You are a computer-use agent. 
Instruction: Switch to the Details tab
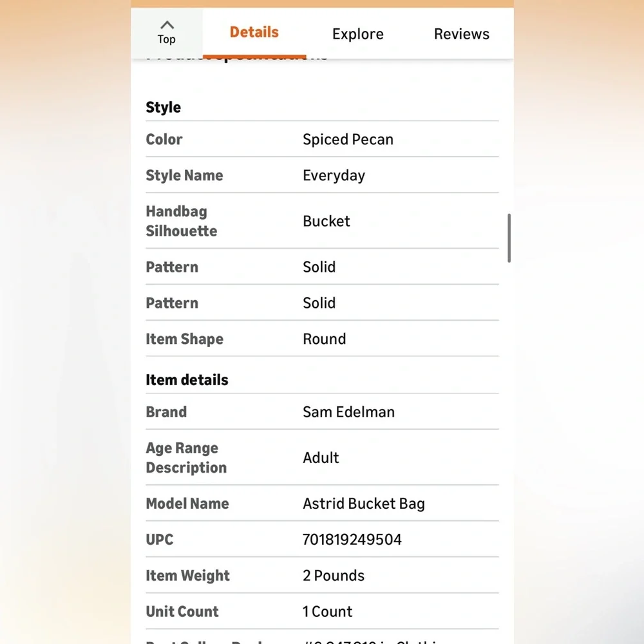254,32
